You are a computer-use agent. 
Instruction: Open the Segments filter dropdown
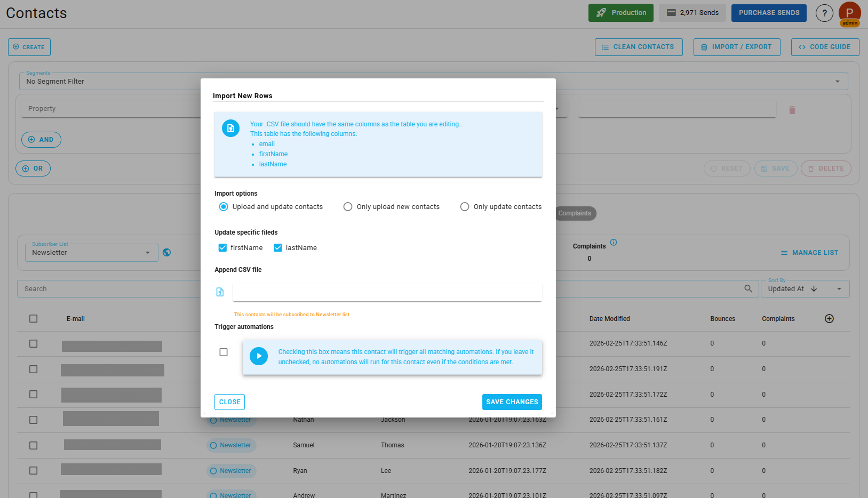[x=837, y=81]
